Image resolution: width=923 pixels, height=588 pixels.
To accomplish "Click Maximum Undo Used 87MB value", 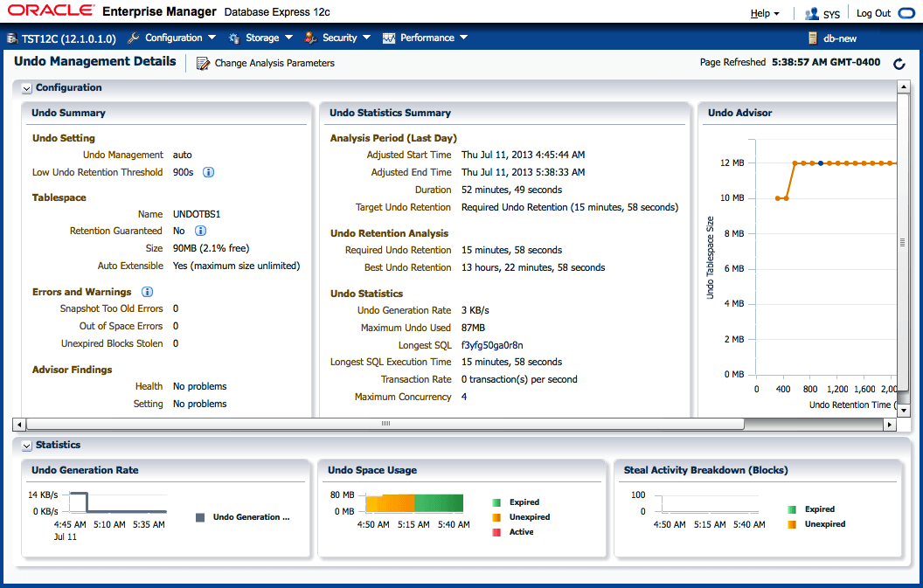I will tap(473, 328).
